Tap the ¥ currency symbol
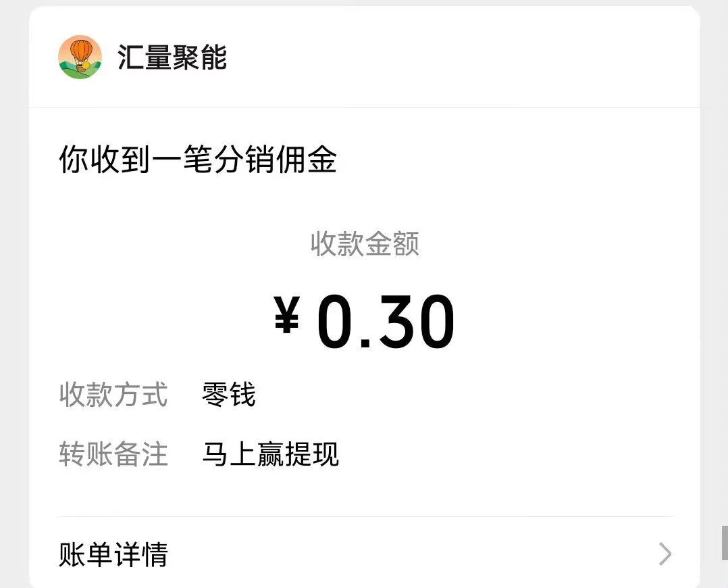728x588 pixels. pyautogui.click(x=286, y=317)
